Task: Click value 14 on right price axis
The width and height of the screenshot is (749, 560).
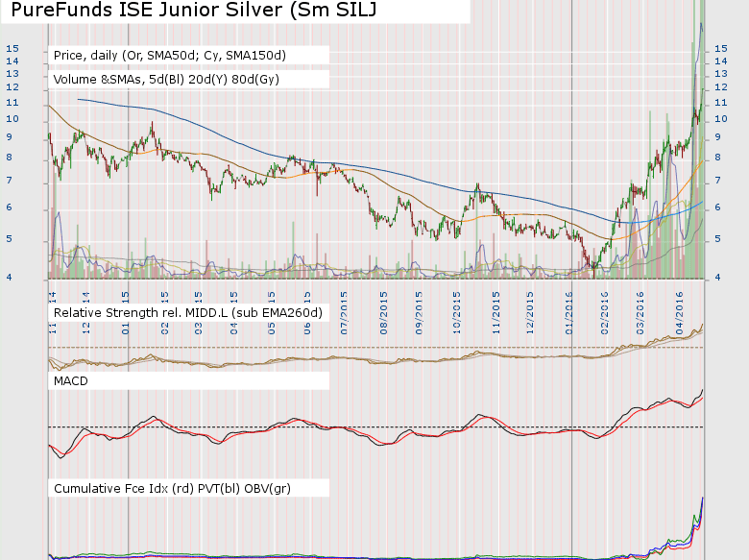Action: pyautogui.click(x=721, y=61)
